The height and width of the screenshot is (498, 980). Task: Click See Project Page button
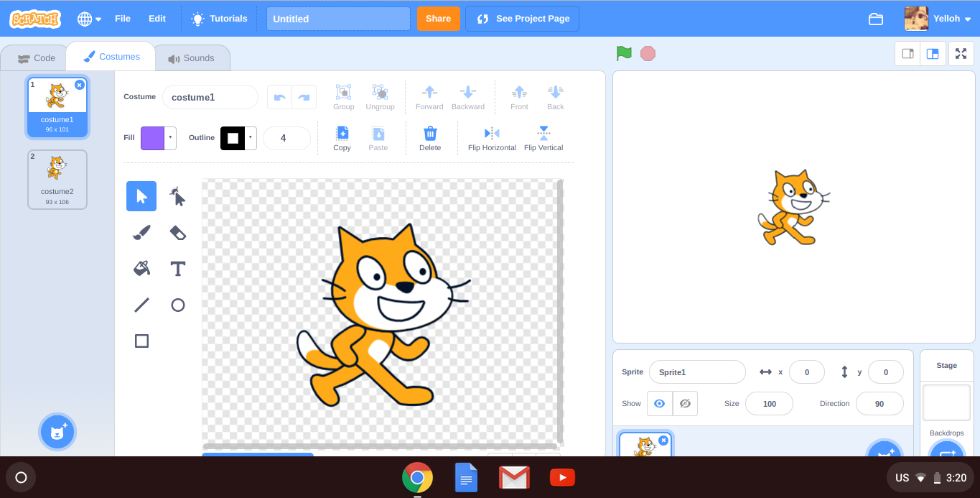coord(522,19)
